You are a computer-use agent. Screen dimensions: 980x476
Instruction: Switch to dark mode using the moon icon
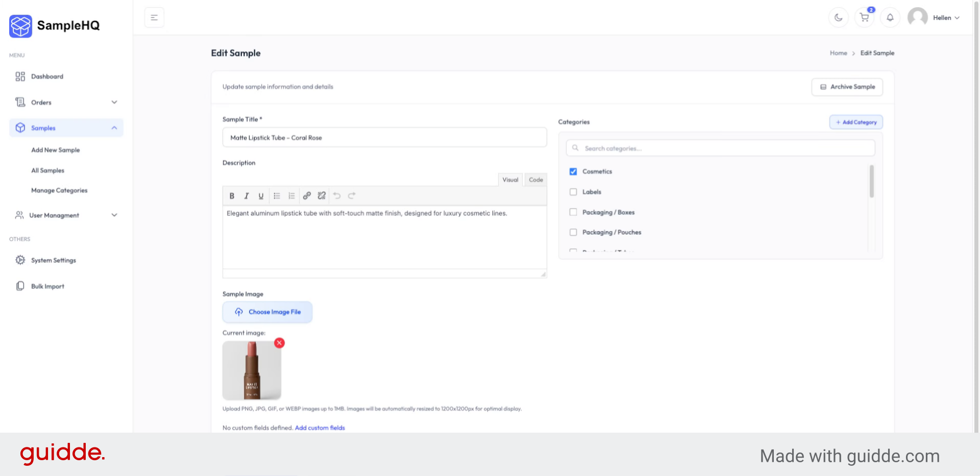click(838, 17)
